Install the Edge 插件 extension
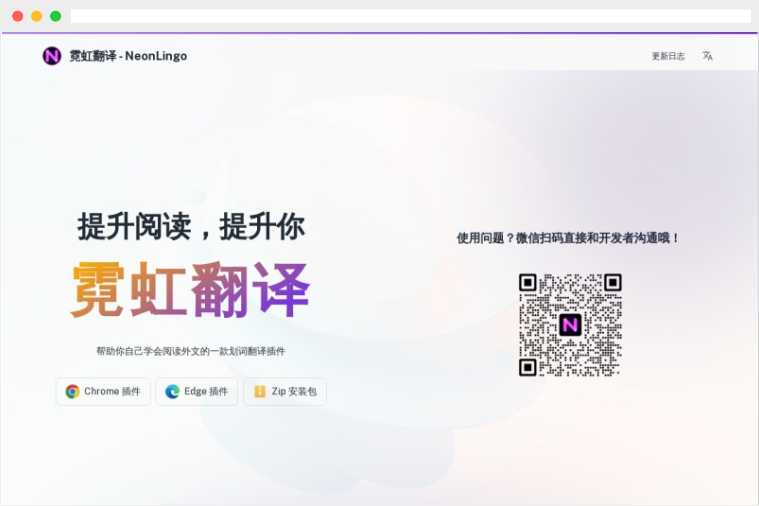The image size is (759, 506). point(197,391)
